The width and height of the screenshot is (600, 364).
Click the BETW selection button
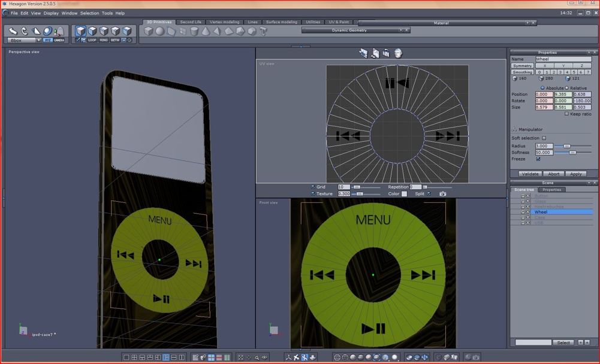115,40
